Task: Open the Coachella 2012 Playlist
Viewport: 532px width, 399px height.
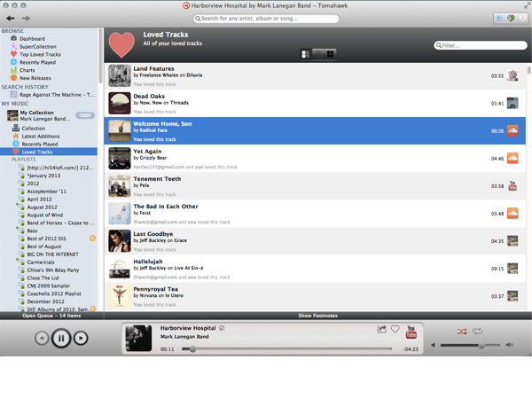Action: (x=54, y=293)
